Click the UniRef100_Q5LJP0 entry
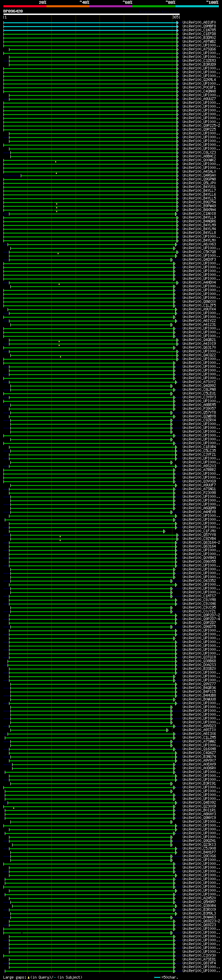Viewport: 222px width, 980px height. [199, 183]
